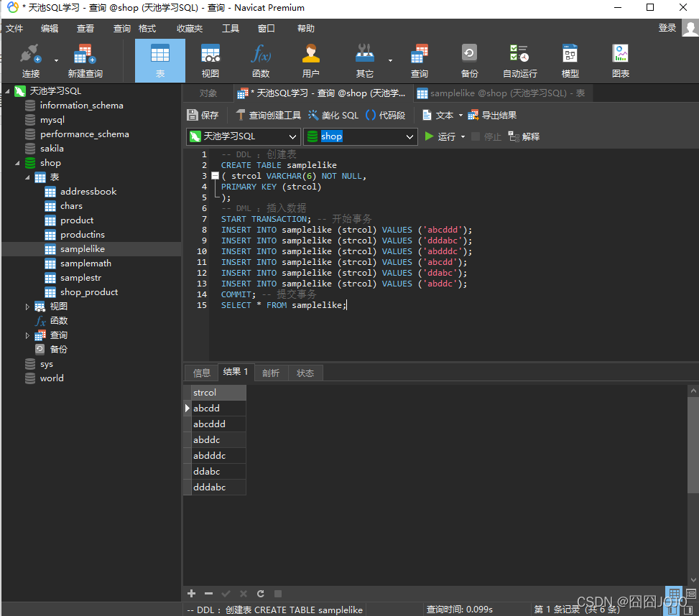Open the 工具 menu
Image resolution: width=699 pixels, height=616 pixels.
tap(231, 29)
